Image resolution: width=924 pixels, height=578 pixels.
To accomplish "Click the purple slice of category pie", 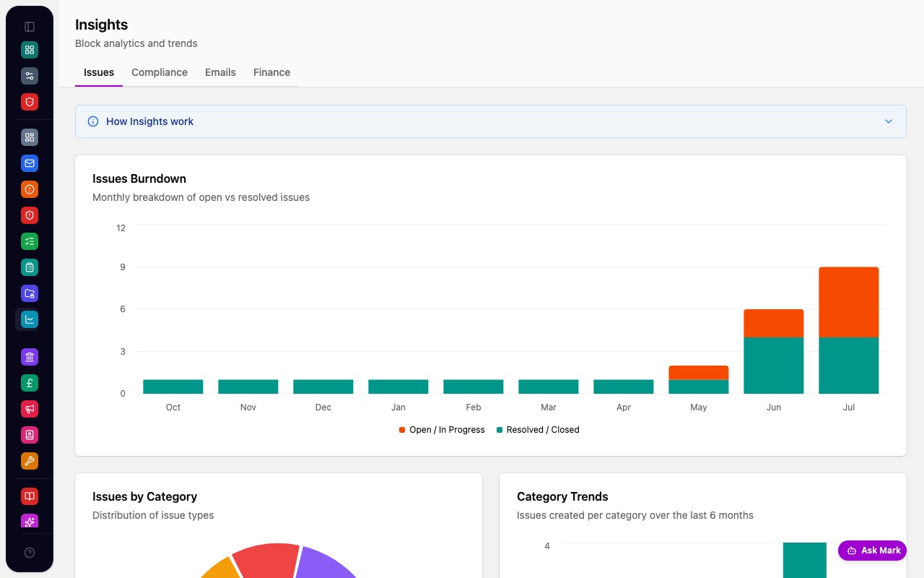I will [325, 564].
